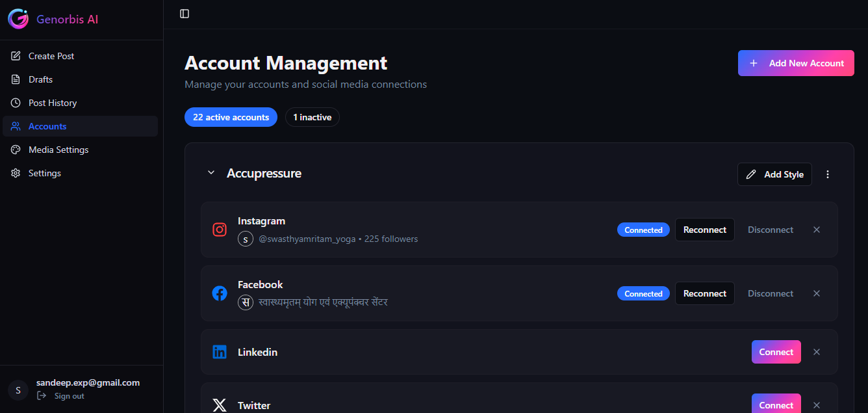
Task: Click the Facebook account icon
Action: click(x=220, y=293)
